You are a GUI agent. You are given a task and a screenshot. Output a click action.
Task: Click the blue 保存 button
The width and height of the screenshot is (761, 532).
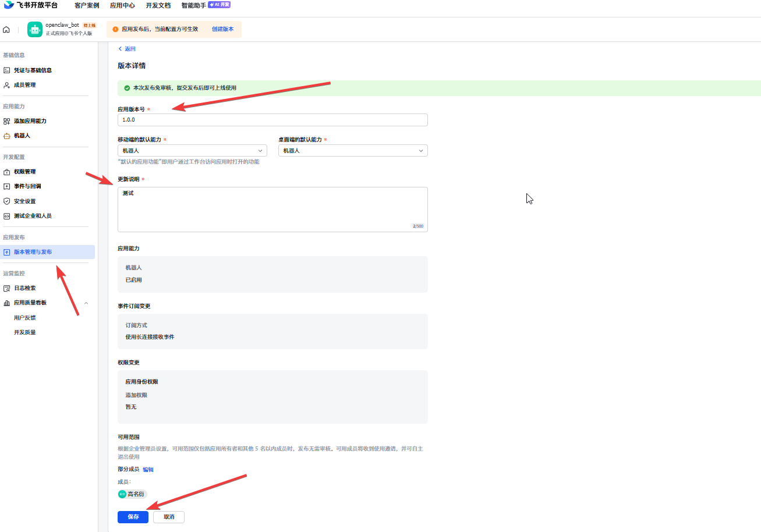[x=133, y=517]
